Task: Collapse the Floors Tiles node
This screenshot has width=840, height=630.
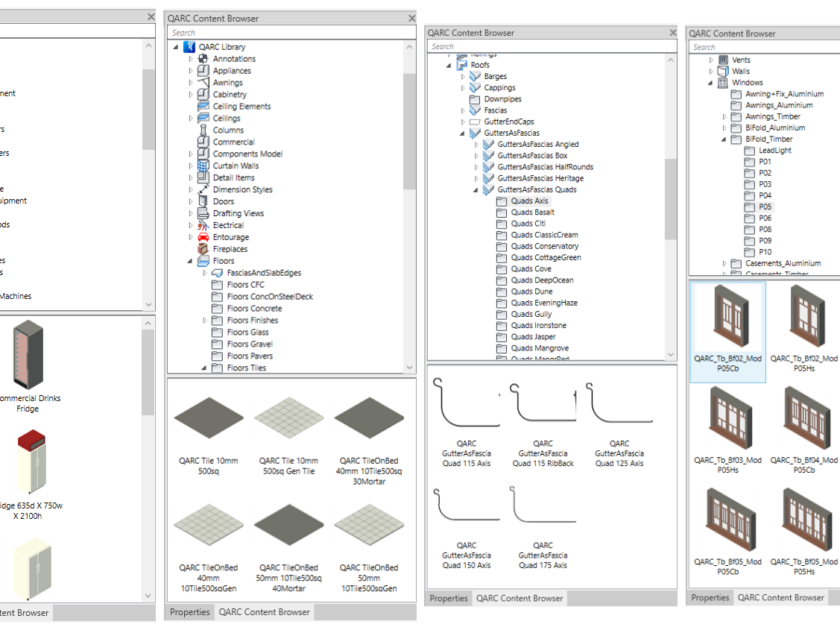Action: pos(205,368)
